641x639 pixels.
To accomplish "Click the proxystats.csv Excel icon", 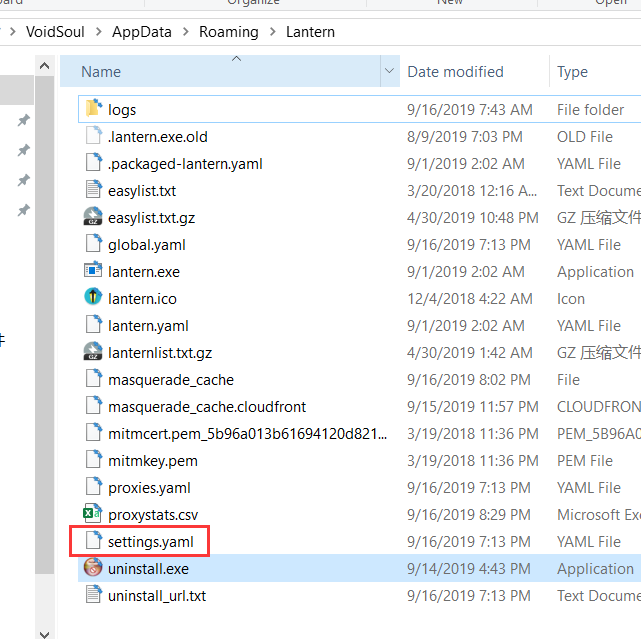I will coord(93,513).
